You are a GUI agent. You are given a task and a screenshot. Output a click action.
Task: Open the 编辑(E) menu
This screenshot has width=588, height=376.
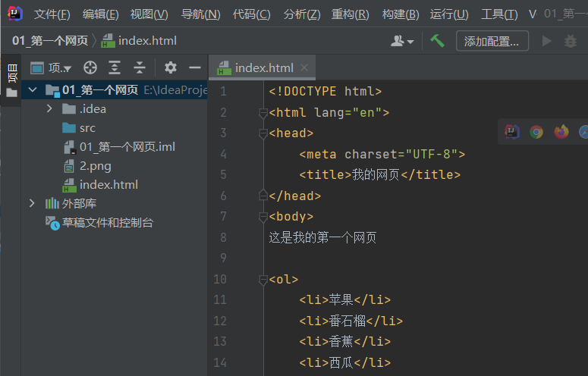click(100, 14)
